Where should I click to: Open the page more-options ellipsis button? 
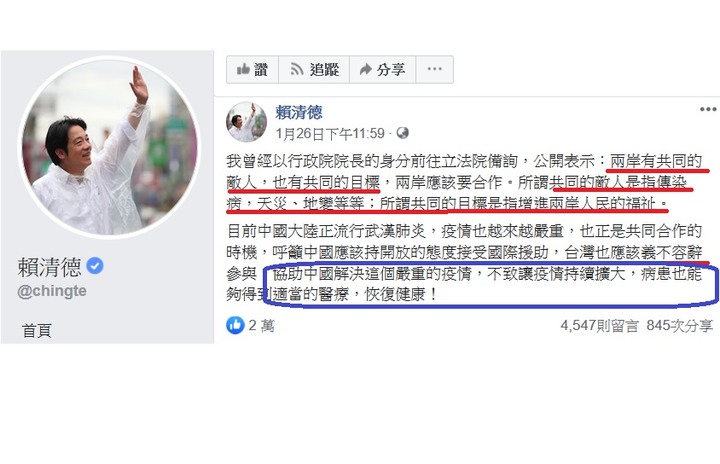pyautogui.click(x=434, y=69)
